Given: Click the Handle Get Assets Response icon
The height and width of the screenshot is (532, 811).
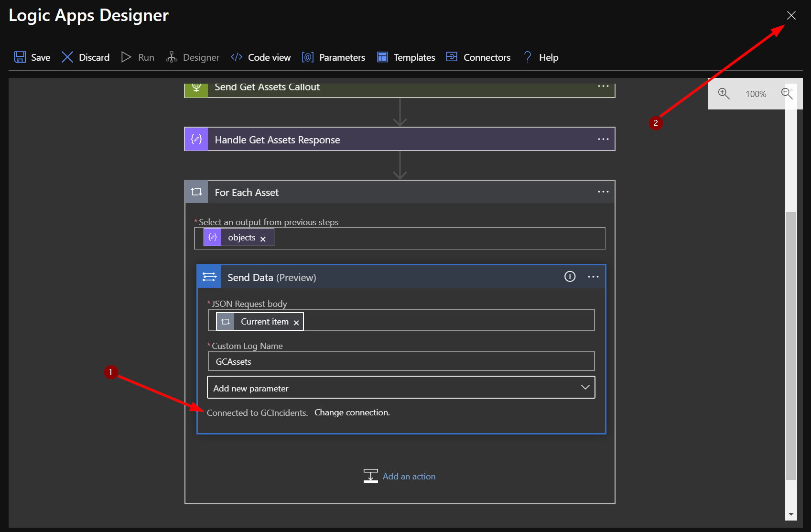Looking at the screenshot, I should pos(196,139).
